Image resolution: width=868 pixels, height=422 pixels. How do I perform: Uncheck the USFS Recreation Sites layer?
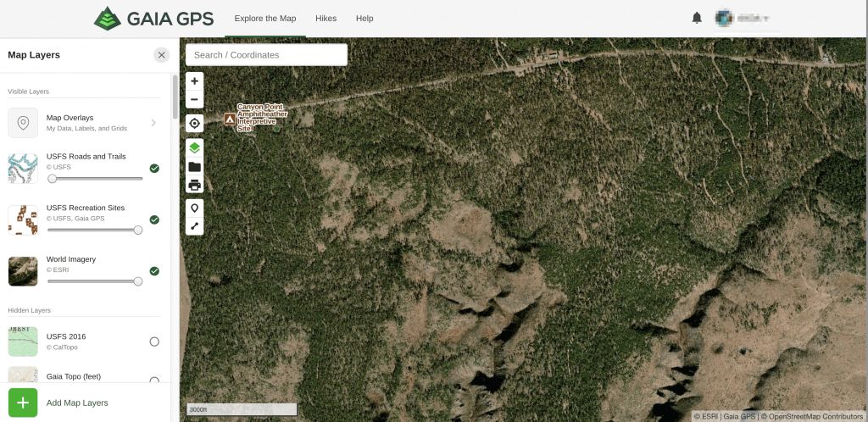154,219
